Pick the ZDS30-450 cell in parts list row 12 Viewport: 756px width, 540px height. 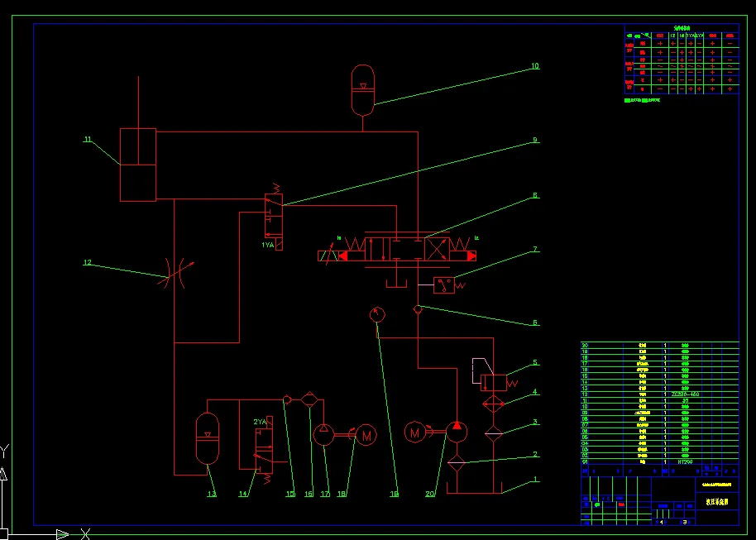click(x=685, y=394)
